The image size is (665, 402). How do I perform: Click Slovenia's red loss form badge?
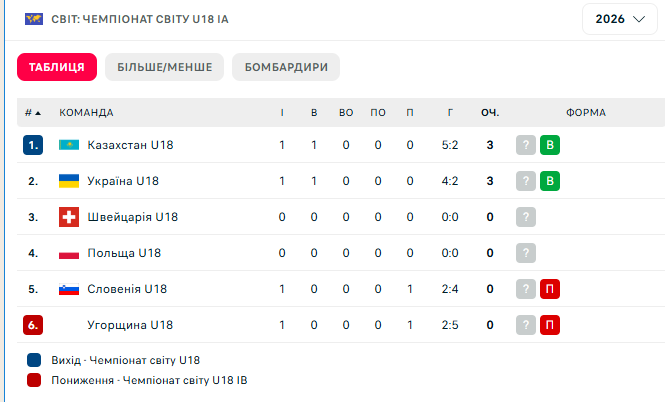(x=549, y=289)
